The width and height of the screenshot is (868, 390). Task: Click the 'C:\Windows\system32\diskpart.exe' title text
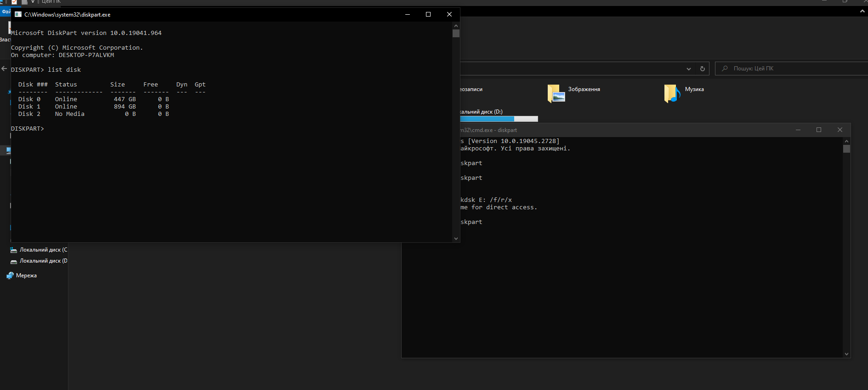coord(68,15)
